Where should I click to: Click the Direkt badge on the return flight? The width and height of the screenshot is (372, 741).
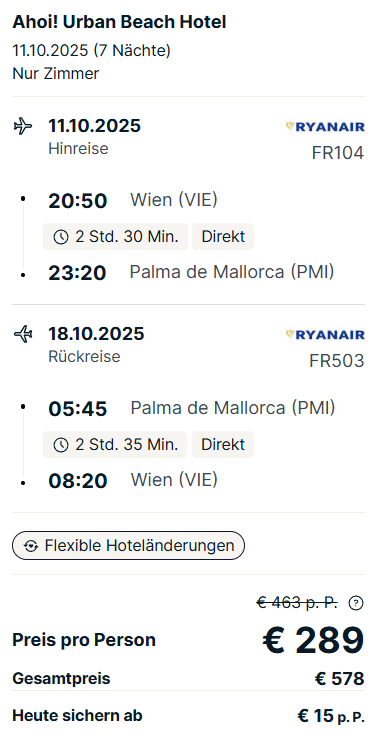(x=223, y=445)
